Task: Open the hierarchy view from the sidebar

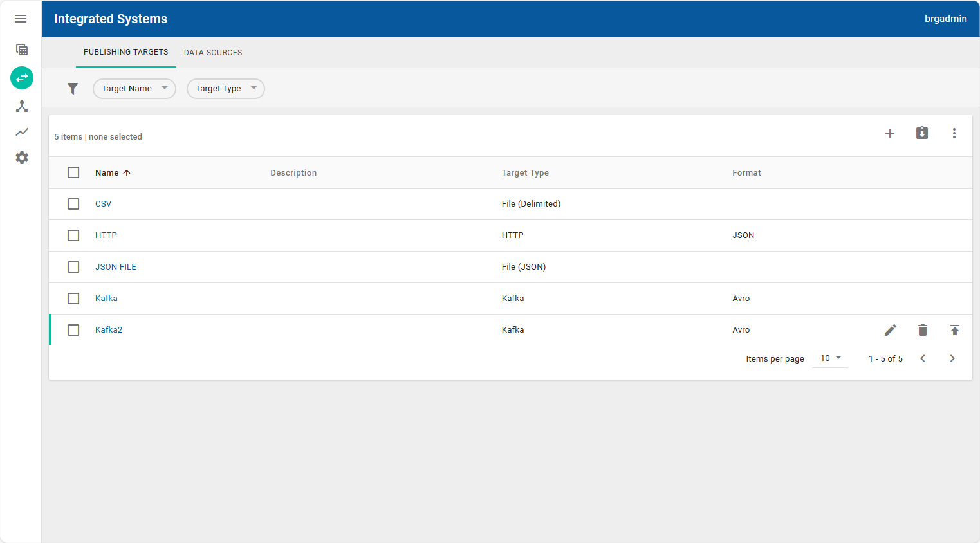Action: coord(21,106)
